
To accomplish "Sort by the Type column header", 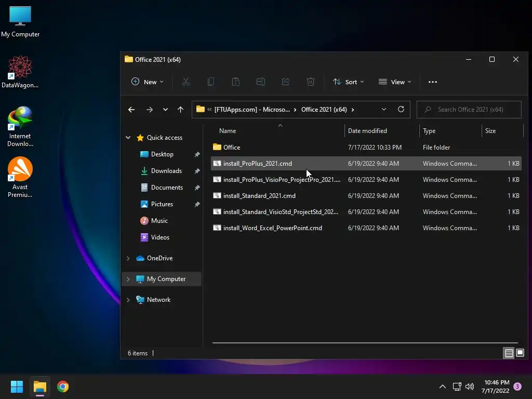I will [x=429, y=130].
